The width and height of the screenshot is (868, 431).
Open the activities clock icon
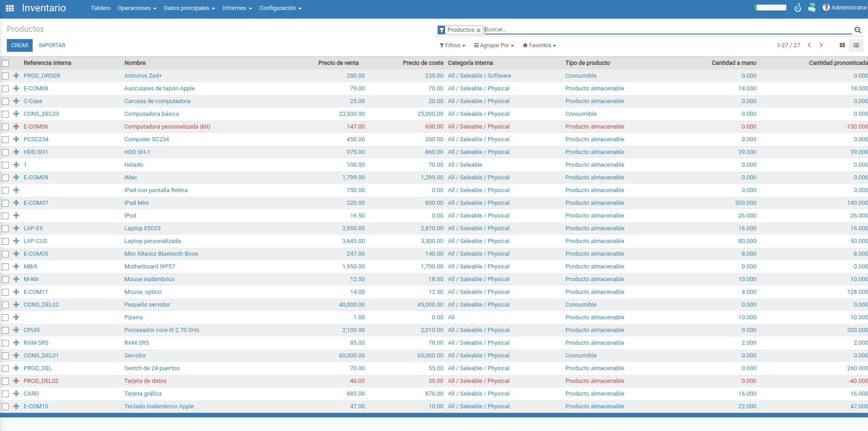798,8
